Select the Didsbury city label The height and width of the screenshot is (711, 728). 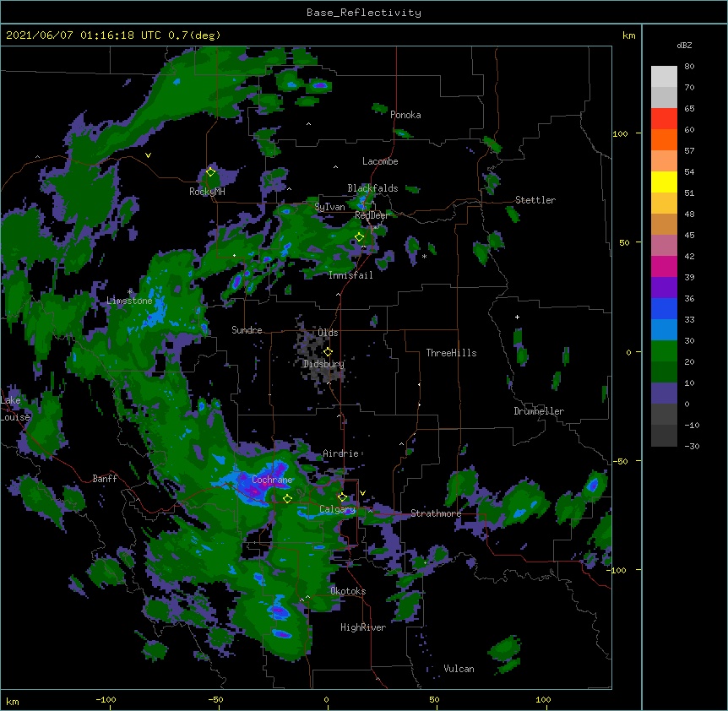click(x=324, y=364)
